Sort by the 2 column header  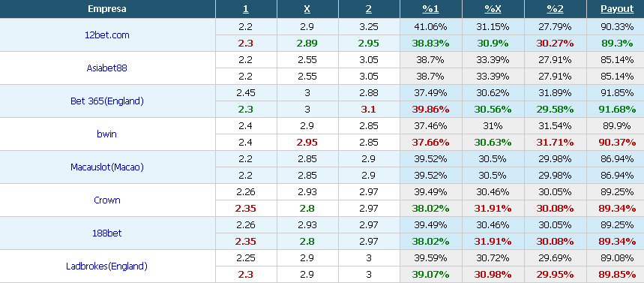(x=369, y=9)
